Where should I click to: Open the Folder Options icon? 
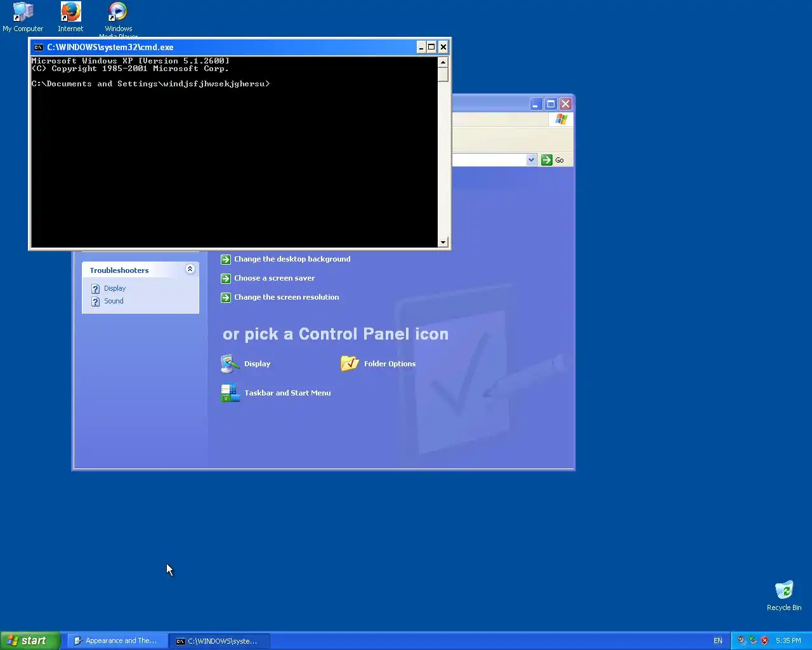[x=350, y=364]
